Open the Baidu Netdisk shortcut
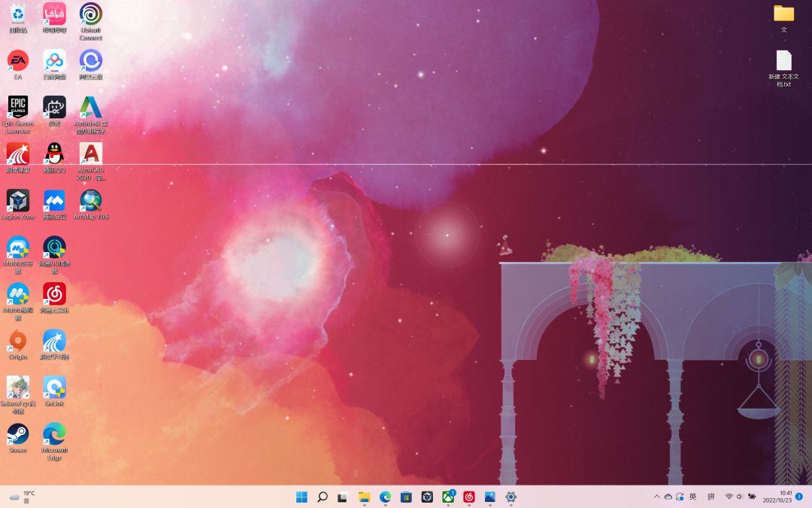The image size is (812, 508). coord(54,64)
